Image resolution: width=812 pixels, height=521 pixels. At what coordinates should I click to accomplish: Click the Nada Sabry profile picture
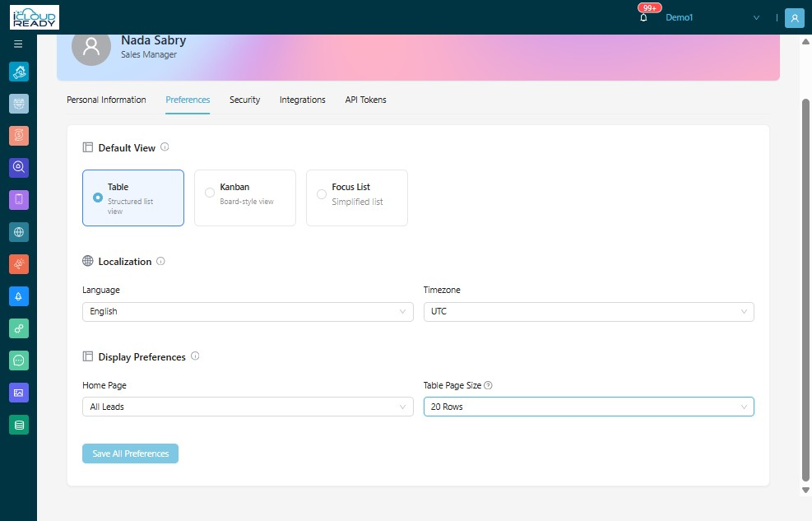point(91,46)
